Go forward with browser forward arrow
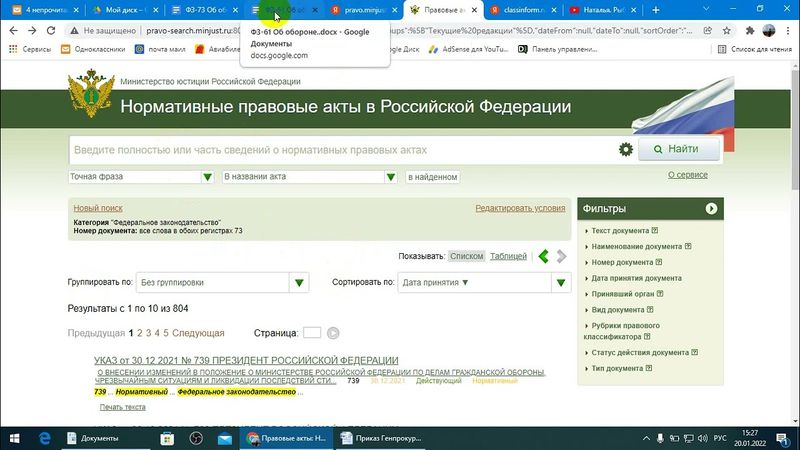800x450 pixels. click(x=32, y=31)
